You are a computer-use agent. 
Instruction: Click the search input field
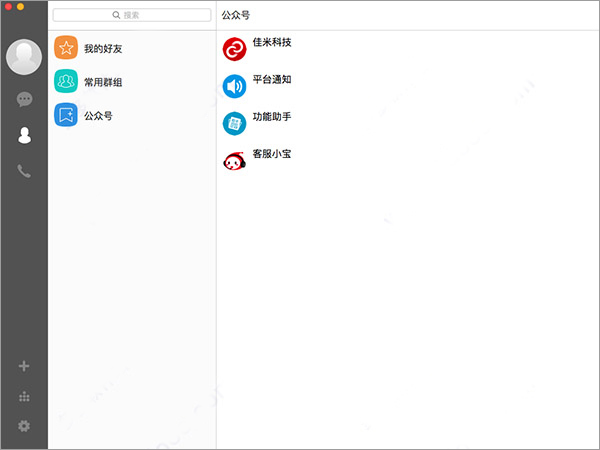(x=132, y=15)
